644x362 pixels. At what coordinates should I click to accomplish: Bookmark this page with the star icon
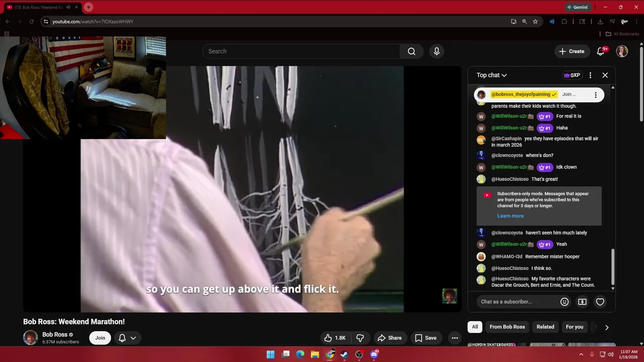coord(535,22)
